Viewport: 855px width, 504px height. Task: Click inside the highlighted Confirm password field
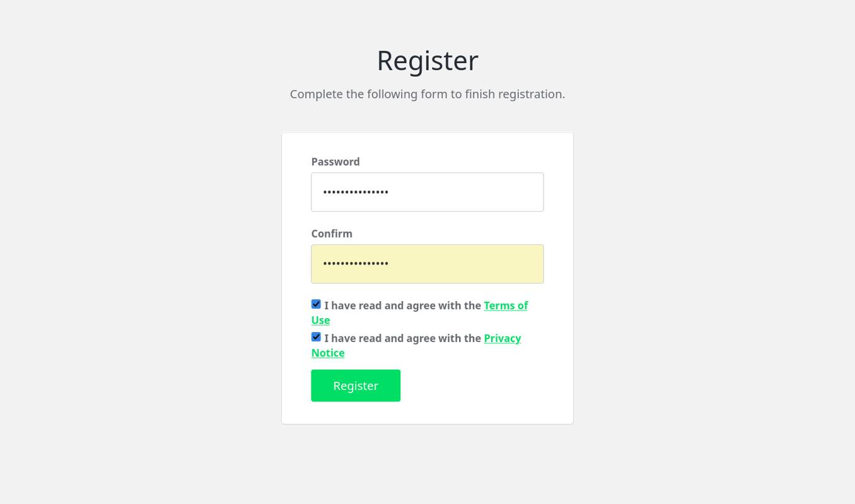427,263
